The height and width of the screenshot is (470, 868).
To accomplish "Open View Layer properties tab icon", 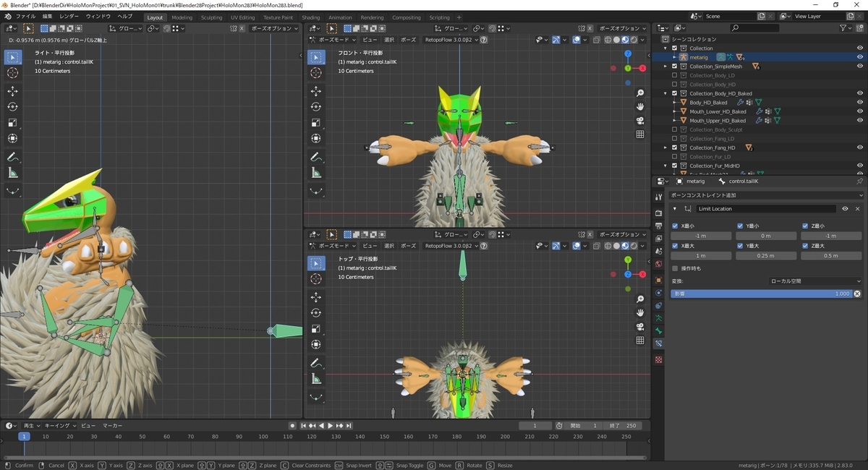I will click(x=658, y=239).
